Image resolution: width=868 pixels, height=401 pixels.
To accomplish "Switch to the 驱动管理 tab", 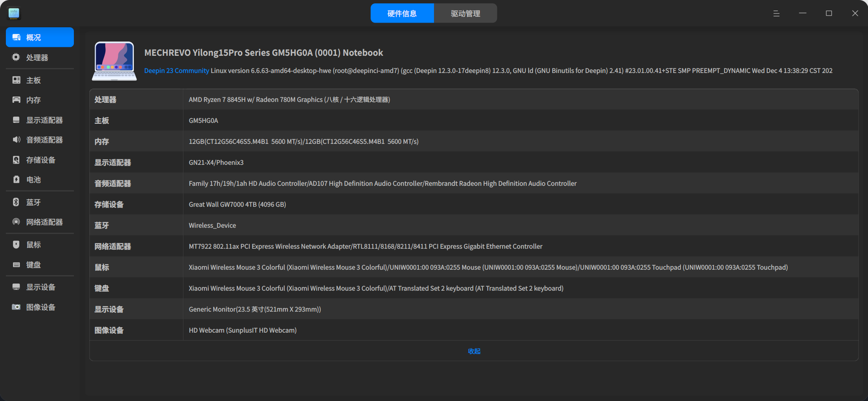I will (465, 13).
